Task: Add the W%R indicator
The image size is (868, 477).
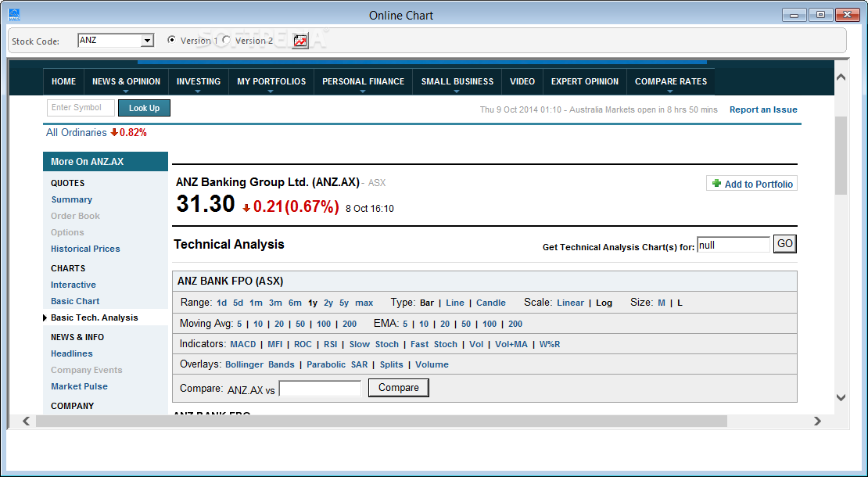Action: [550, 344]
